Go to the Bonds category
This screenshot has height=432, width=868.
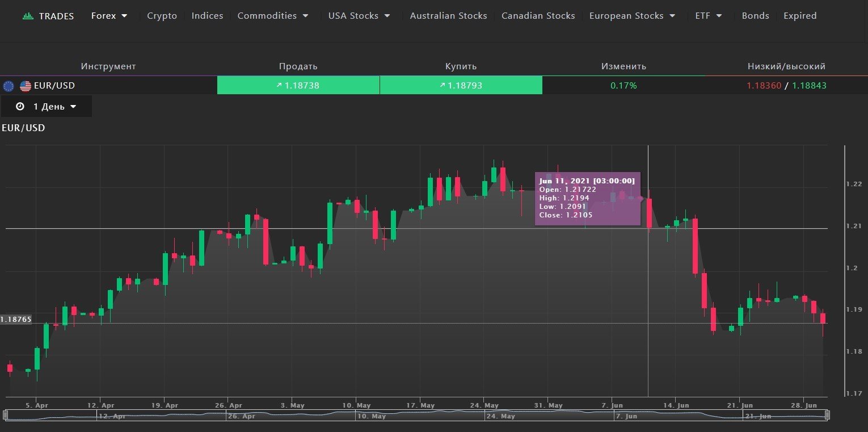tap(755, 16)
